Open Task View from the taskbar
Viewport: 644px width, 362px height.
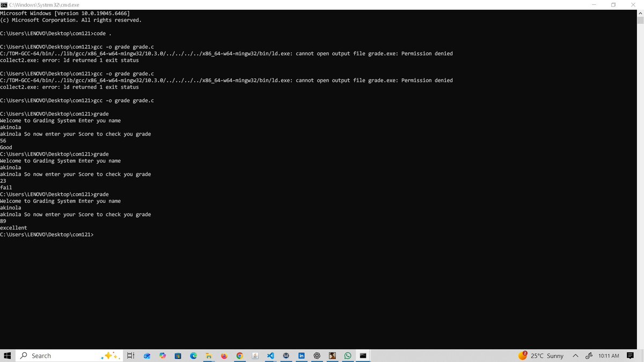130,356
